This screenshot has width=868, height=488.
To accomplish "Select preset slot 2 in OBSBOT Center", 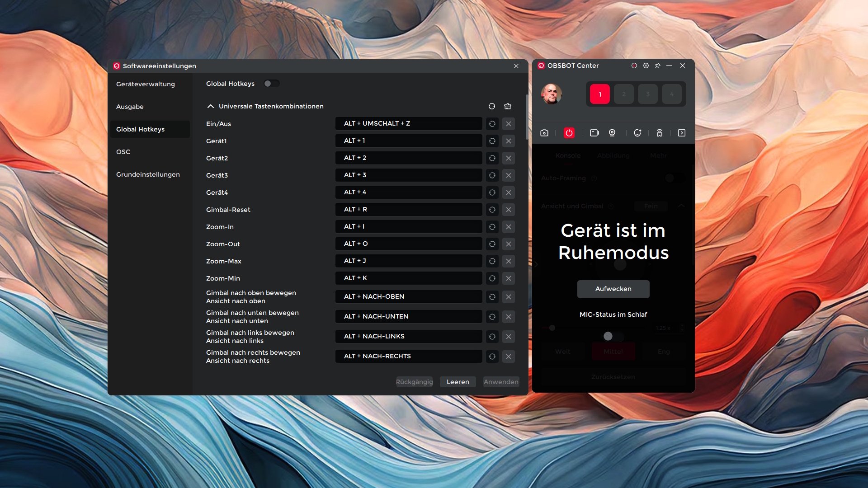I will tap(624, 94).
